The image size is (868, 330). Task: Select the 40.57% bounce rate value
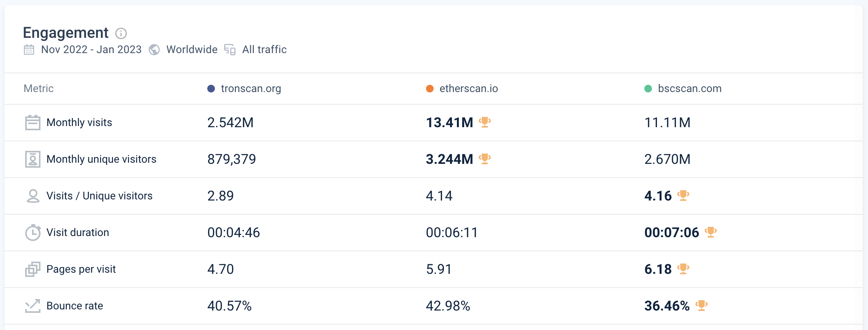pos(229,306)
